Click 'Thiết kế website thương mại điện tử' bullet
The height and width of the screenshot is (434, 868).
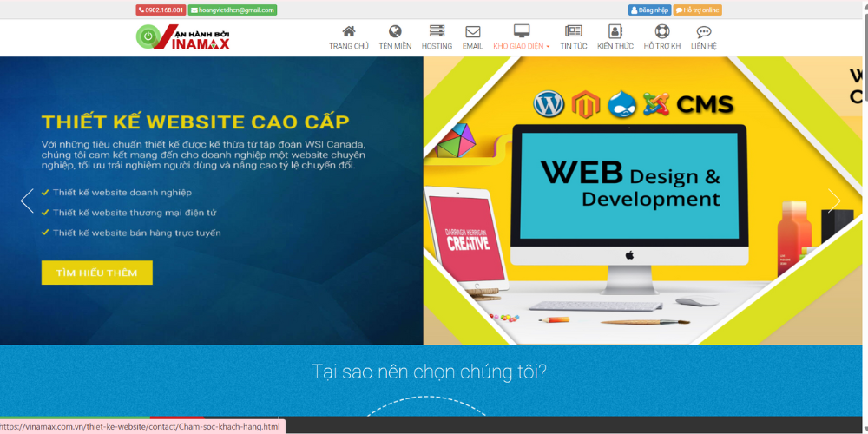(x=135, y=213)
